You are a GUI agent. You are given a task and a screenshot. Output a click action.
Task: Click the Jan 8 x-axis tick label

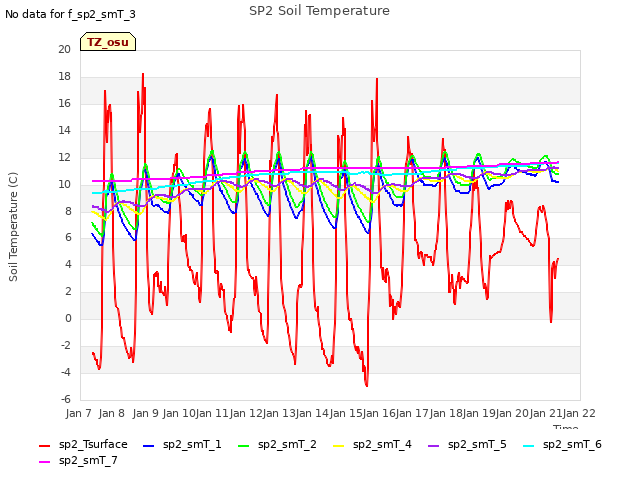pyautogui.click(x=112, y=413)
